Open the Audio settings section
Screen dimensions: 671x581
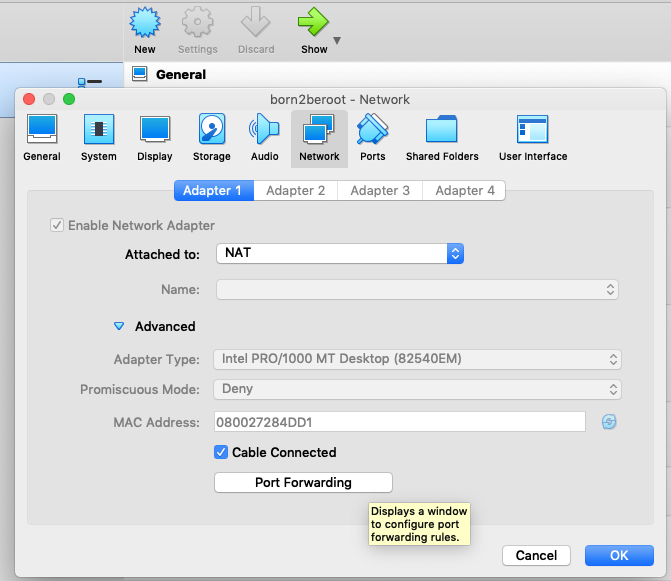(x=264, y=138)
